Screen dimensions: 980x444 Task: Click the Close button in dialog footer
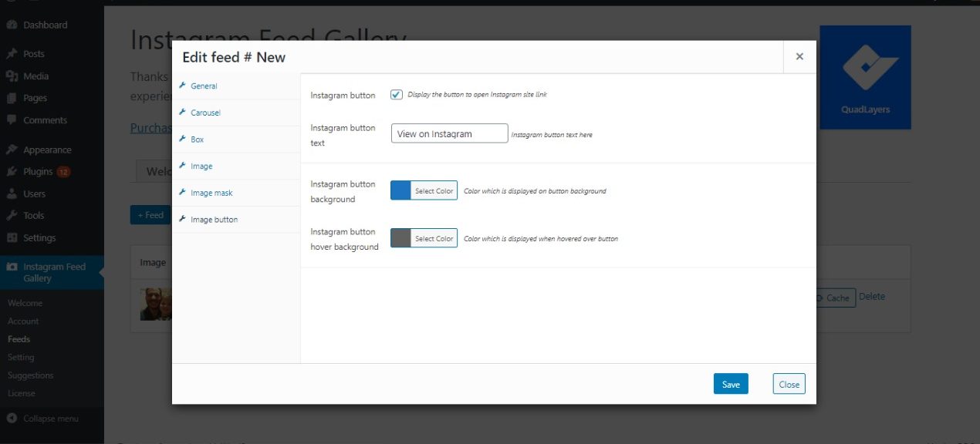click(x=789, y=384)
